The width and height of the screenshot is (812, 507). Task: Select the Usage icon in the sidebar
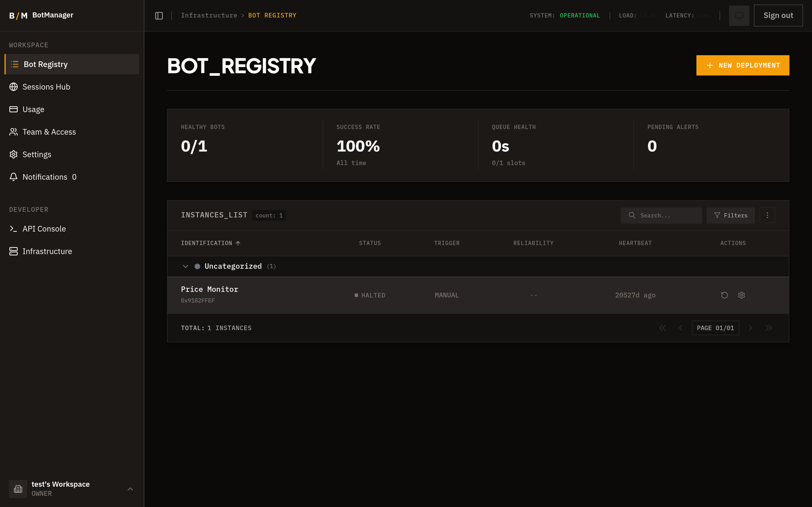[x=14, y=109]
